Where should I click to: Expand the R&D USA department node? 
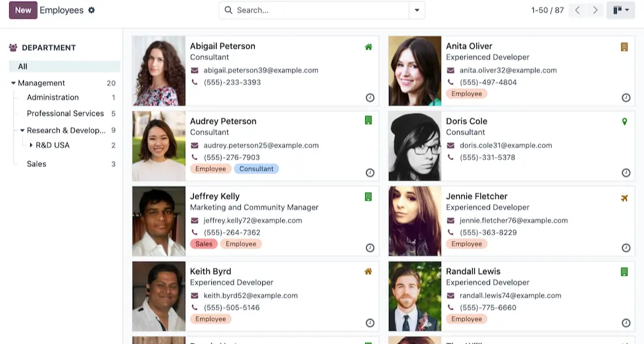(31, 145)
